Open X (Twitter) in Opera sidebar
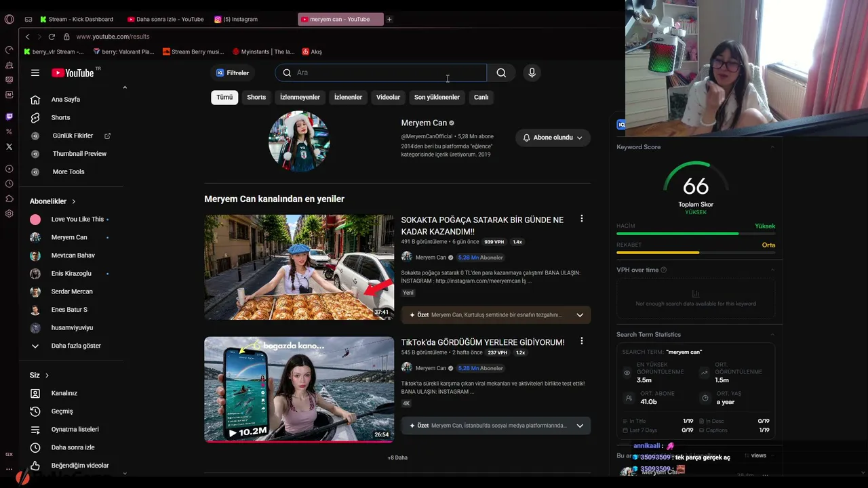Viewport: 868px width, 488px height. pyautogui.click(x=9, y=146)
